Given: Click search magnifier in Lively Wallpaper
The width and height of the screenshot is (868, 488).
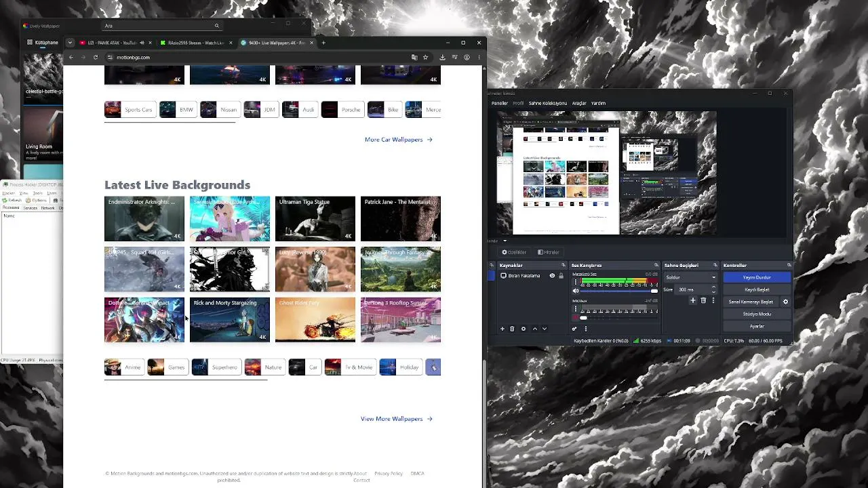Looking at the screenshot, I should (x=217, y=26).
